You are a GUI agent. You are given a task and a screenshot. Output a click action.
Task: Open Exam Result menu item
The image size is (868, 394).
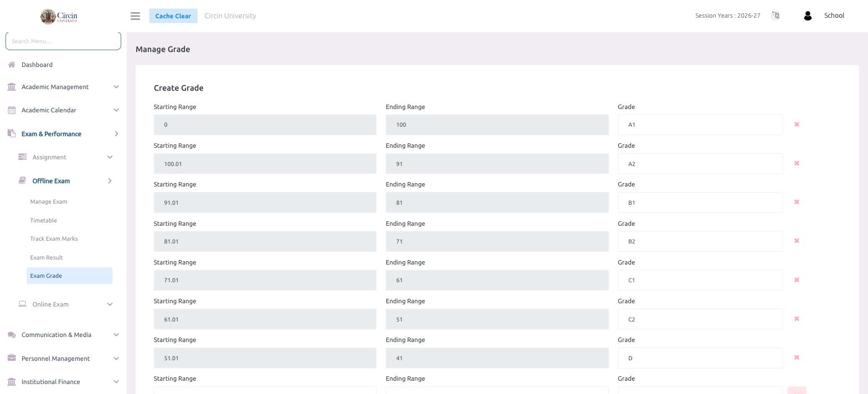pos(46,257)
